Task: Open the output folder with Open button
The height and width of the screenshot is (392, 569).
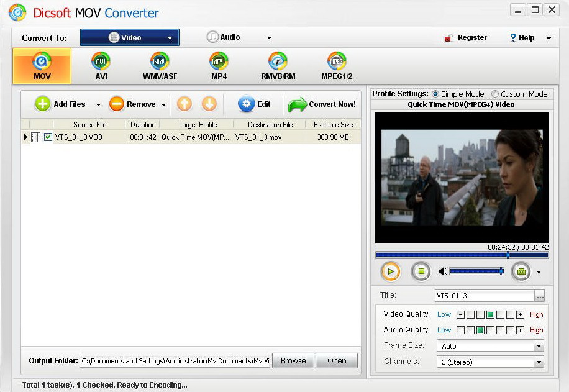Action: click(x=337, y=361)
